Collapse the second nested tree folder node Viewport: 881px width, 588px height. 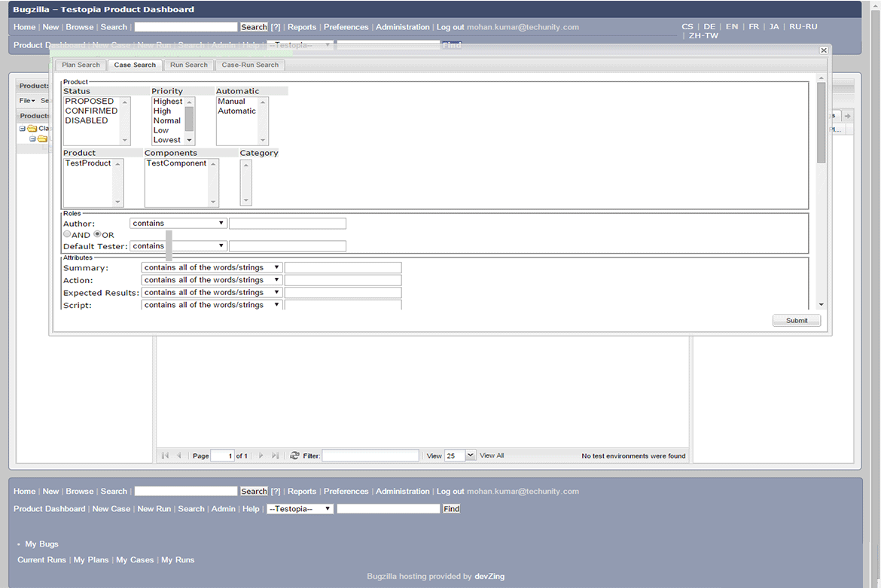click(x=32, y=139)
